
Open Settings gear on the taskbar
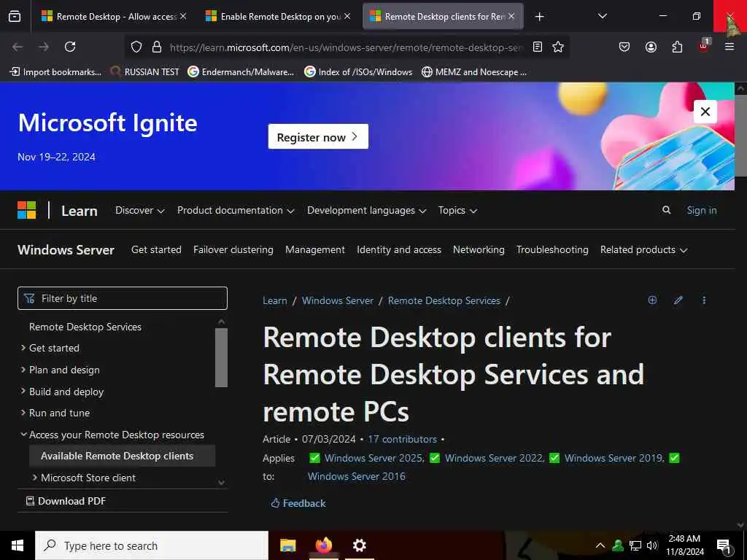click(359, 545)
